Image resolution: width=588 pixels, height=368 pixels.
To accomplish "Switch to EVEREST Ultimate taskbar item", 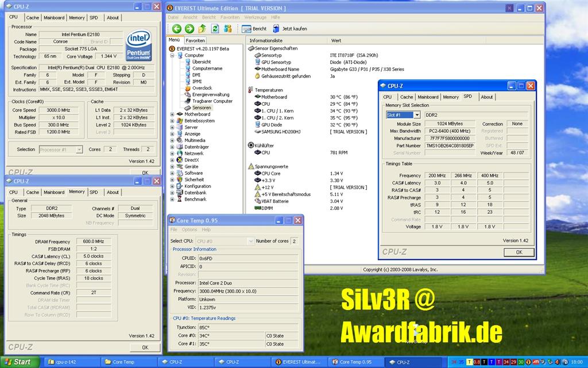I will click(x=299, y=362).
